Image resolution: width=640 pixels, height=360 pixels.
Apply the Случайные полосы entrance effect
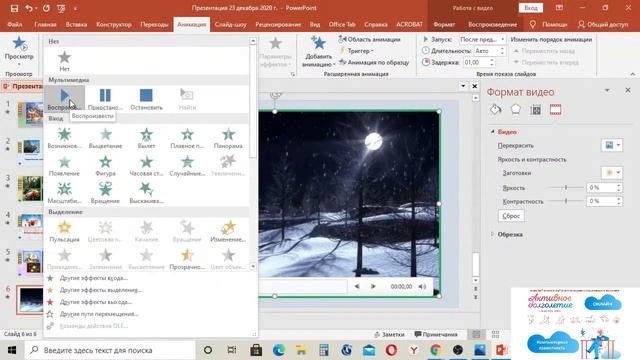187,165
